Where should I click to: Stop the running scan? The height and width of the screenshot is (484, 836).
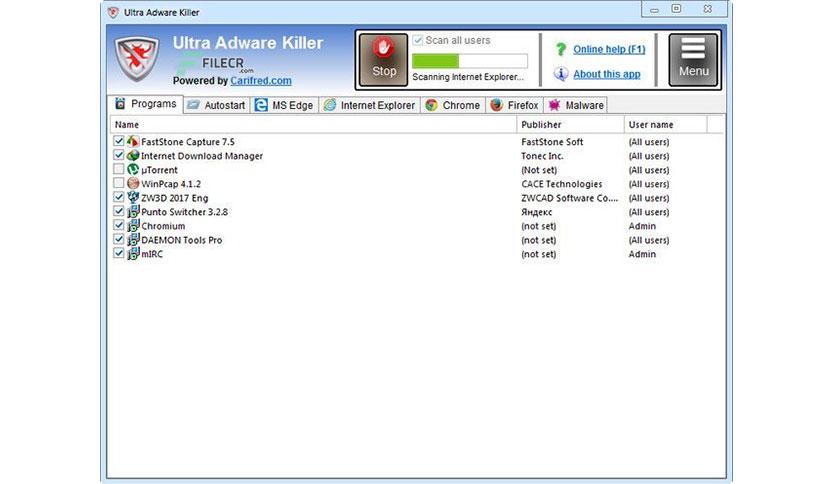(383, 60)
